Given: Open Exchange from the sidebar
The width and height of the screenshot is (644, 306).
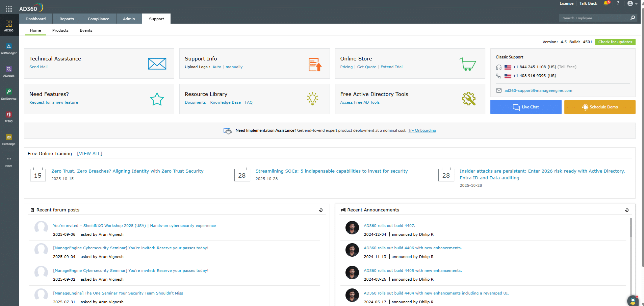Looking at the screenshot, I should tap(9, 139).
